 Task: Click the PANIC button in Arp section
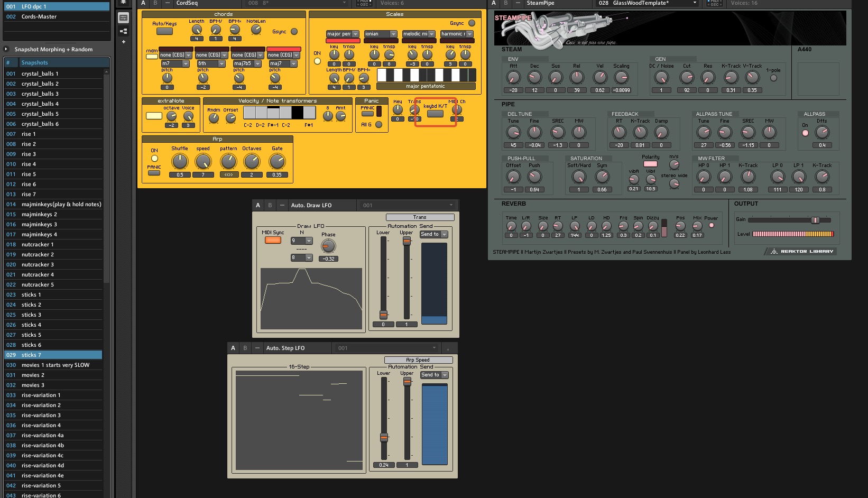pos(154,173)
